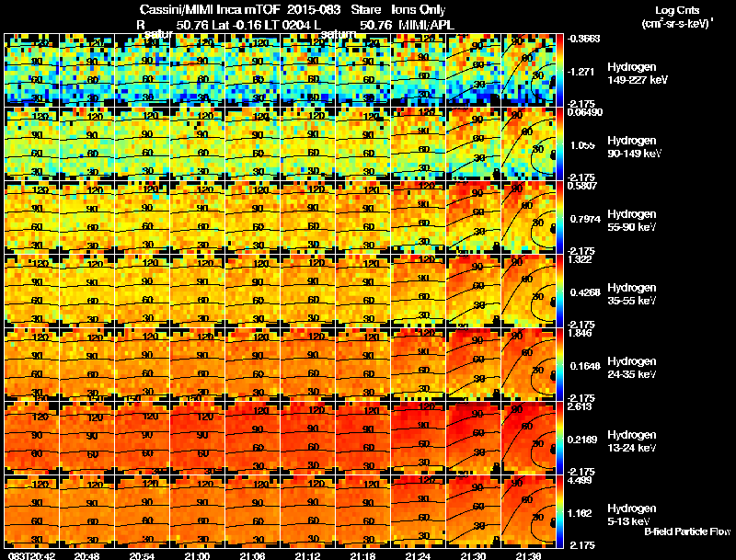Click the 'Hydrogen 55-90 keV' row label
Screen dimensions: 736x560
click(x=632, y=221)
